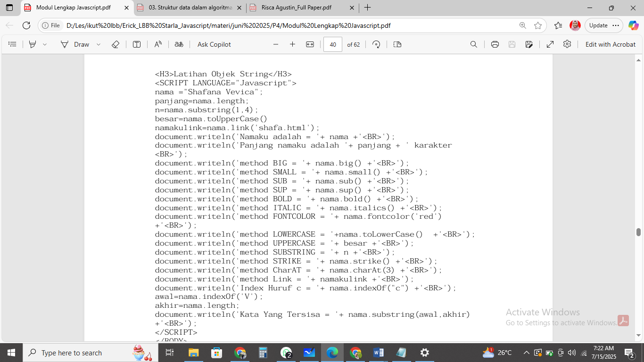
Task: Open File Explorer from taskbar
Action: click(193, 353)
